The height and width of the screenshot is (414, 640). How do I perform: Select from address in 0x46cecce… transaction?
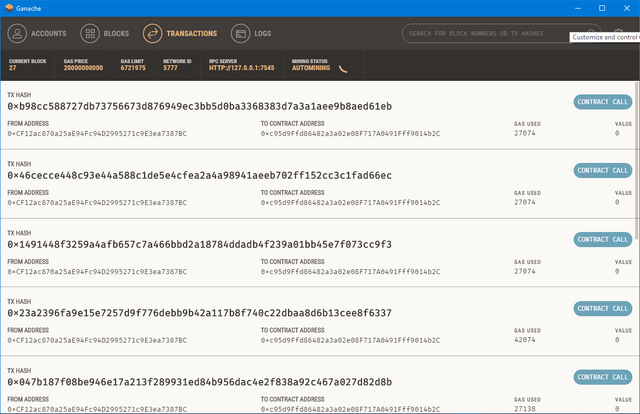[97, 203]
